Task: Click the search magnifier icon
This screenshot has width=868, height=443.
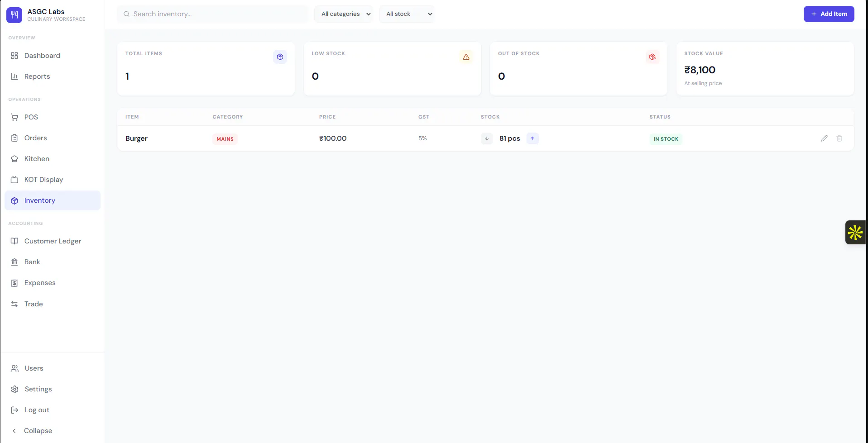Action: (126, 14)
